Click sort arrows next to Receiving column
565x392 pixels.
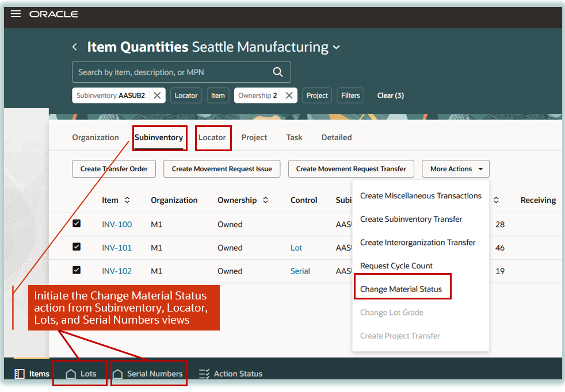coord(496,200)
